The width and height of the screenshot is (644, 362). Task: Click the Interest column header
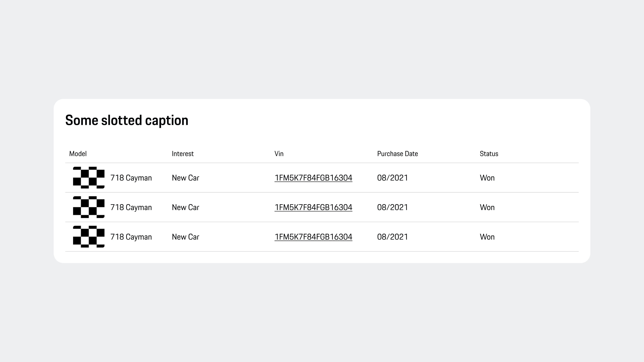pos(183,154)
